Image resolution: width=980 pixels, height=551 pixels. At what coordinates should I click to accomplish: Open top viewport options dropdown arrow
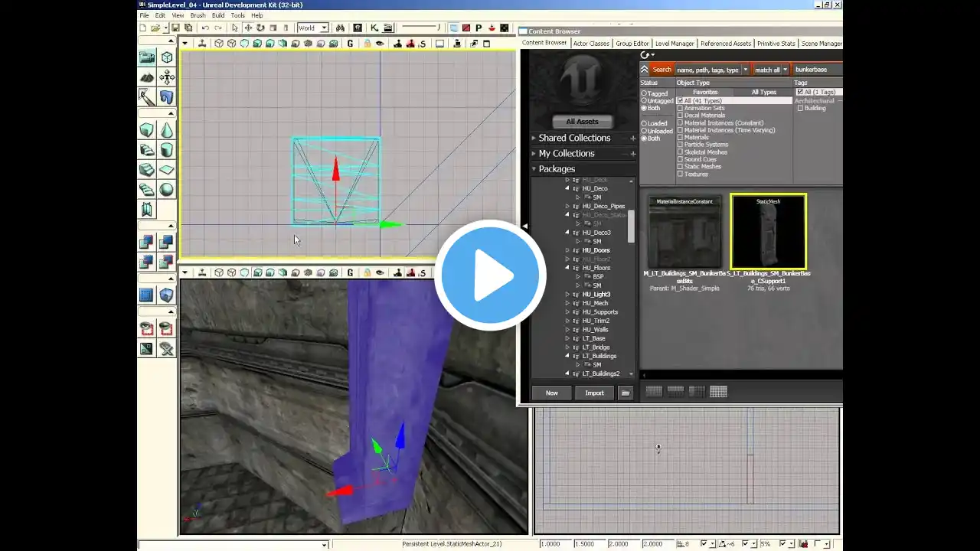pos(185,44)
